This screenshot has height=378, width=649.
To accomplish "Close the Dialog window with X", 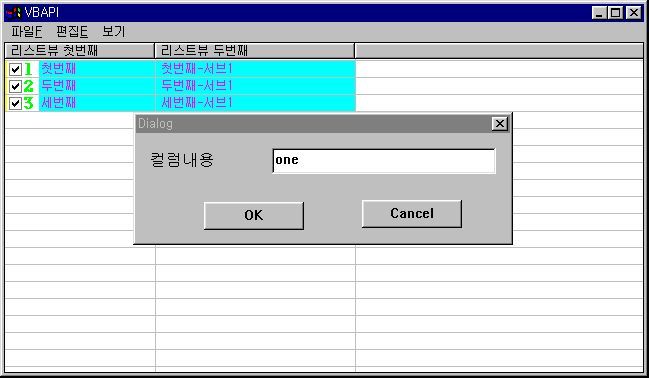I will pos(500,123).
